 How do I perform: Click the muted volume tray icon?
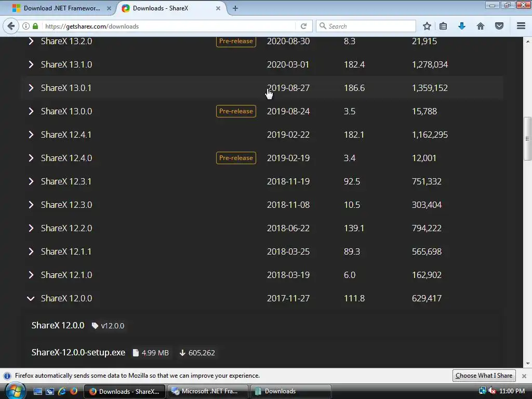(491, 391)
